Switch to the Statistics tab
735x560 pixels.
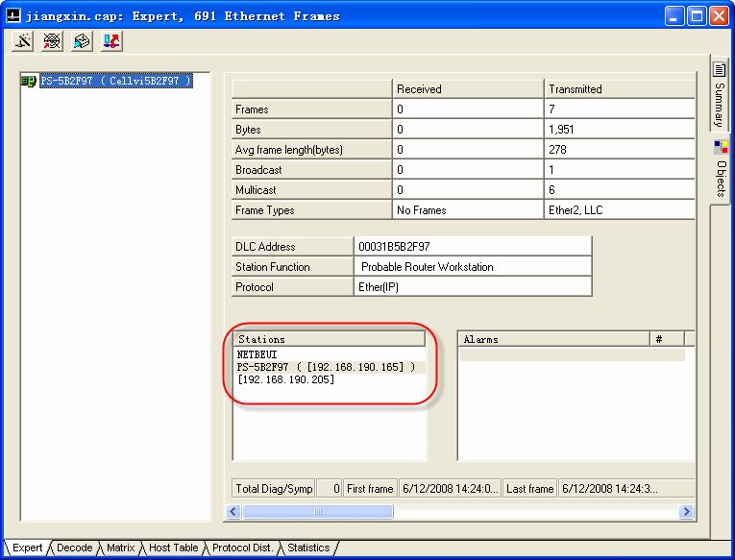coord(307,548)
